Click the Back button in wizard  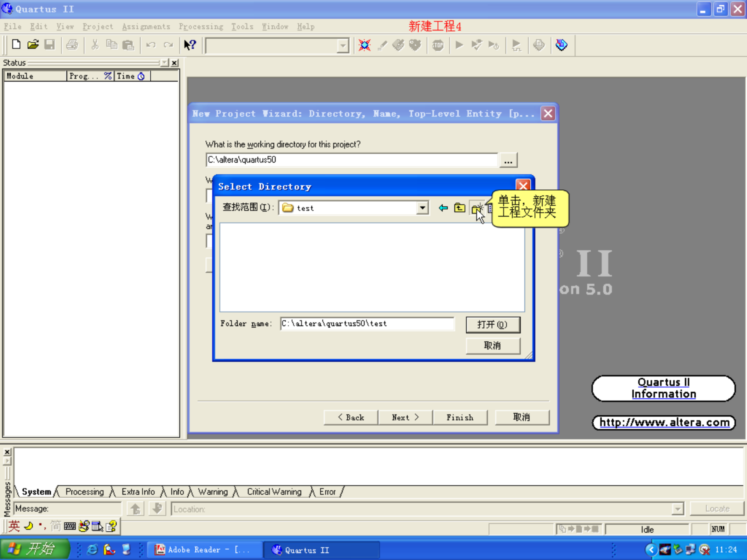(x=350, y=417)
